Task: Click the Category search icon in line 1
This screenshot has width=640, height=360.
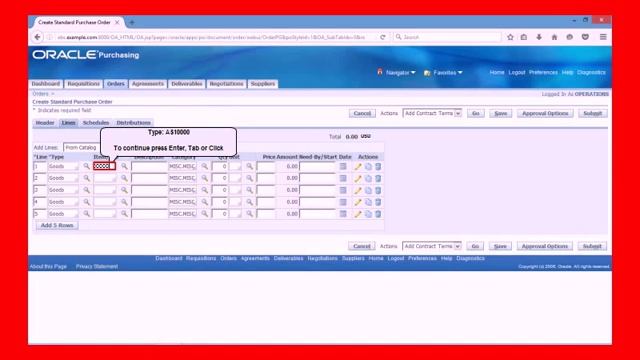Action: click(x=204, y=167)
